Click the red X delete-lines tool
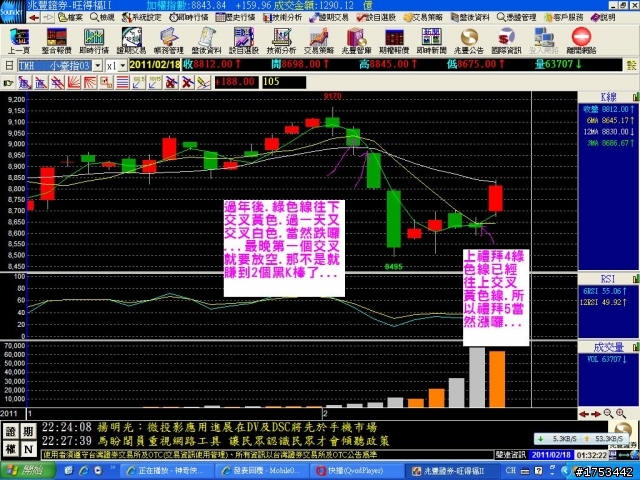 click(187, 83)
